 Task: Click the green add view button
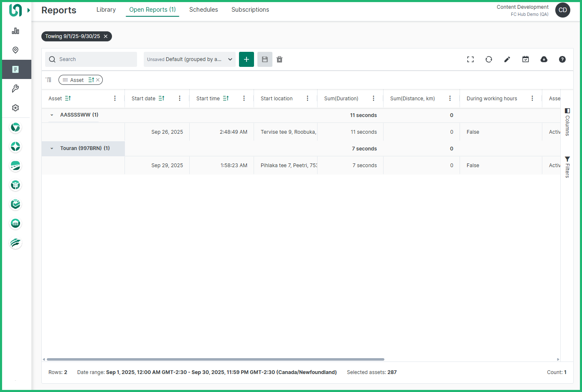tap(247, 59)
